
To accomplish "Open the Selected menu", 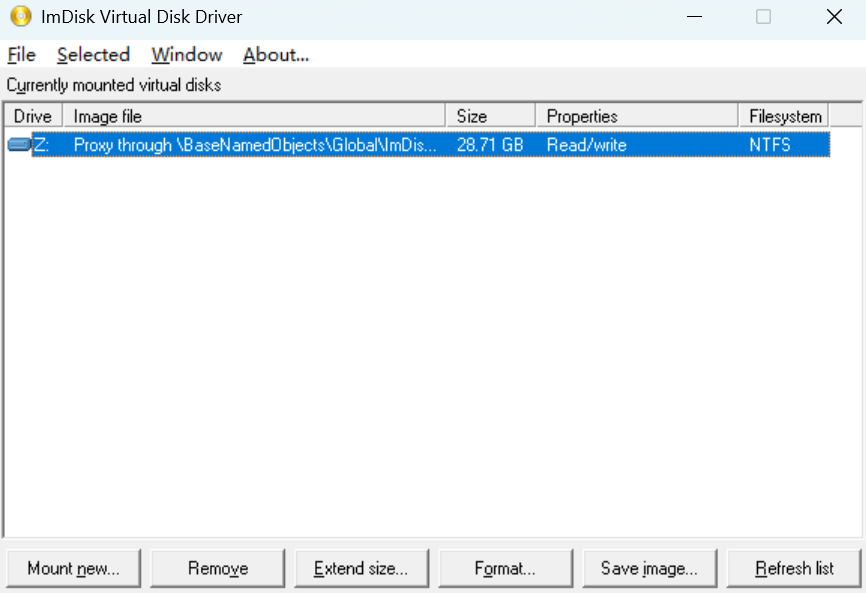I will (93, 55).
